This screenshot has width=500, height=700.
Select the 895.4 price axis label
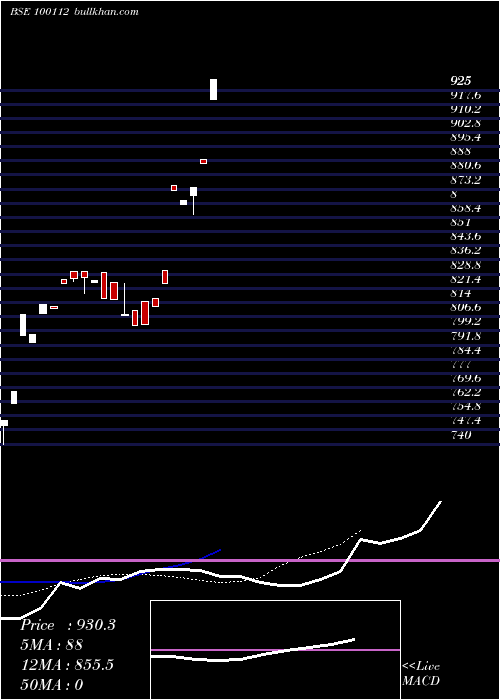coord(466,137)
